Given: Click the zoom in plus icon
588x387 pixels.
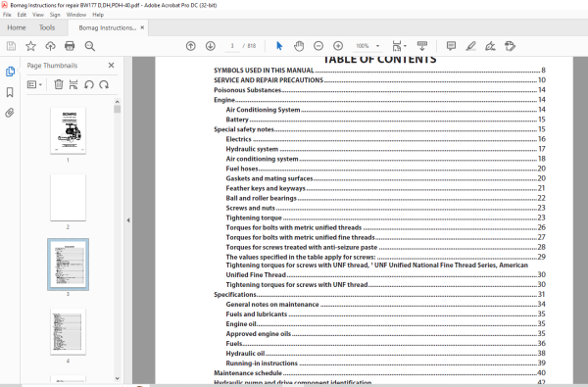Looking at the screenshot, I should click(338, 46).
